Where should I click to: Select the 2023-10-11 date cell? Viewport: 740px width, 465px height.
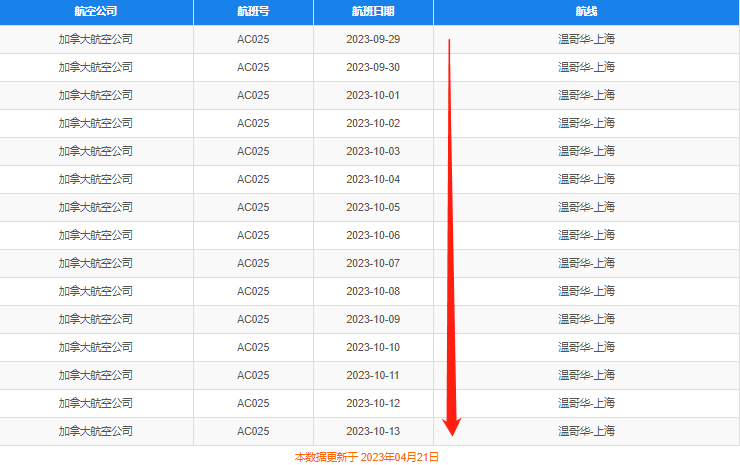coord(373,375)
